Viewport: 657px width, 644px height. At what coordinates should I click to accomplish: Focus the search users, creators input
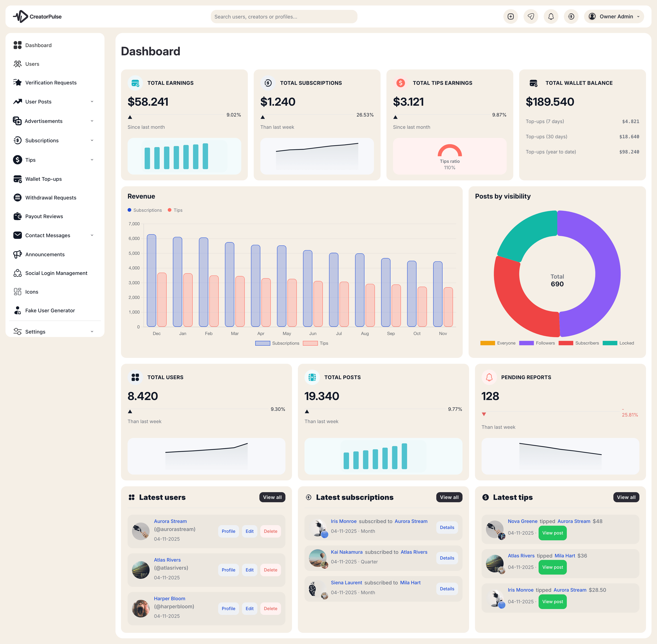tap(284, 17)
